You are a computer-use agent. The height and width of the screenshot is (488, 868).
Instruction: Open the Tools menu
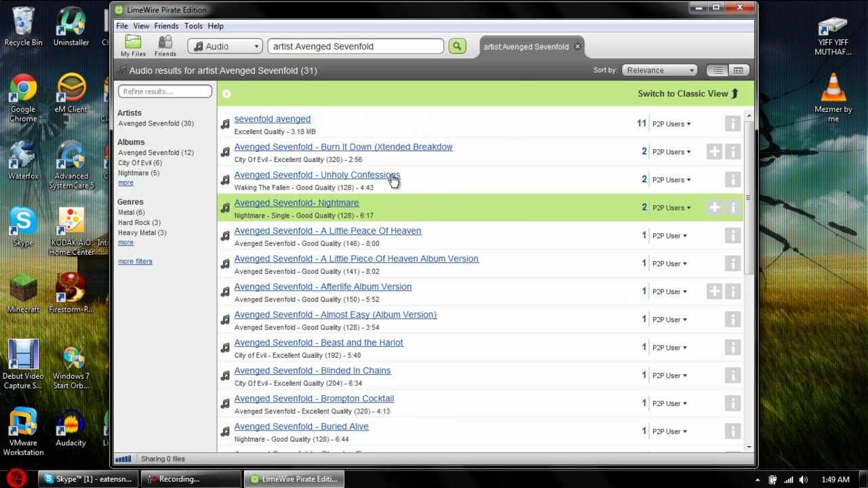pos(193,26)
